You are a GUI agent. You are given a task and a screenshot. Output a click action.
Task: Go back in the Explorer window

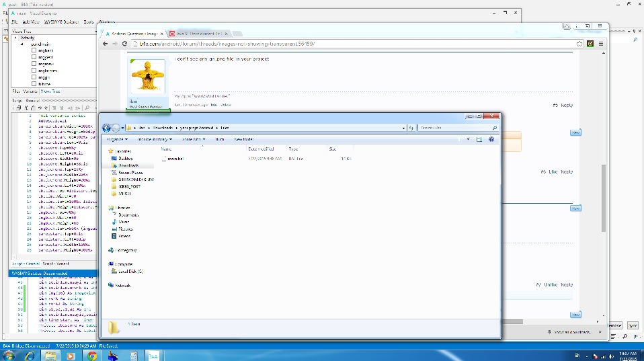[106, 128]
